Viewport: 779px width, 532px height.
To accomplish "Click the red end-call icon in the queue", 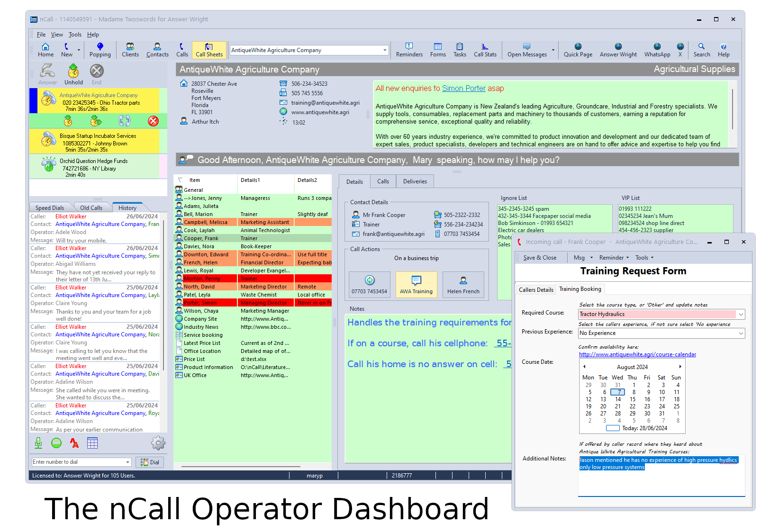I will (x=153, y=121).
